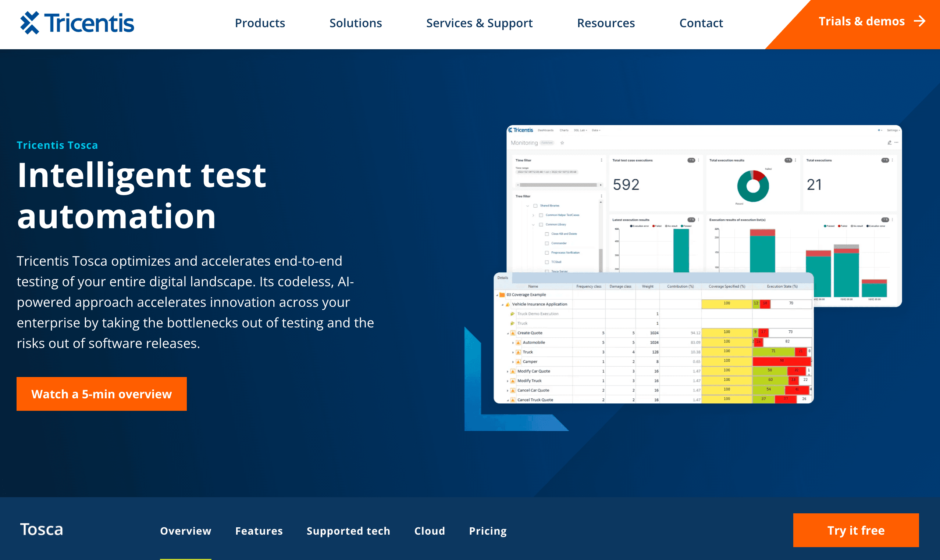Click the right arrow of Time filter scrollbar
The height and width of the screenshot is (560, 940).
click(x=601, y=185)
